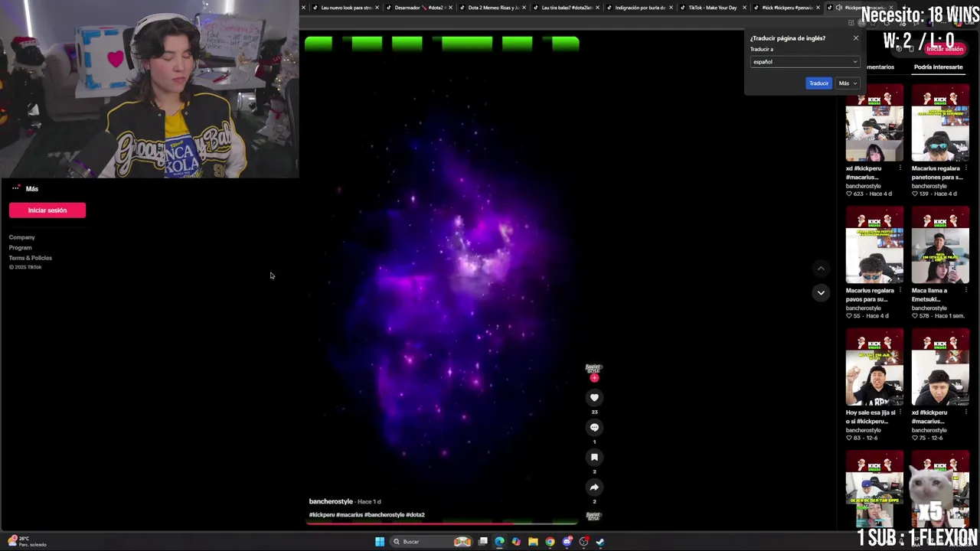Seek within the video progress bar

tap(443, 524)
